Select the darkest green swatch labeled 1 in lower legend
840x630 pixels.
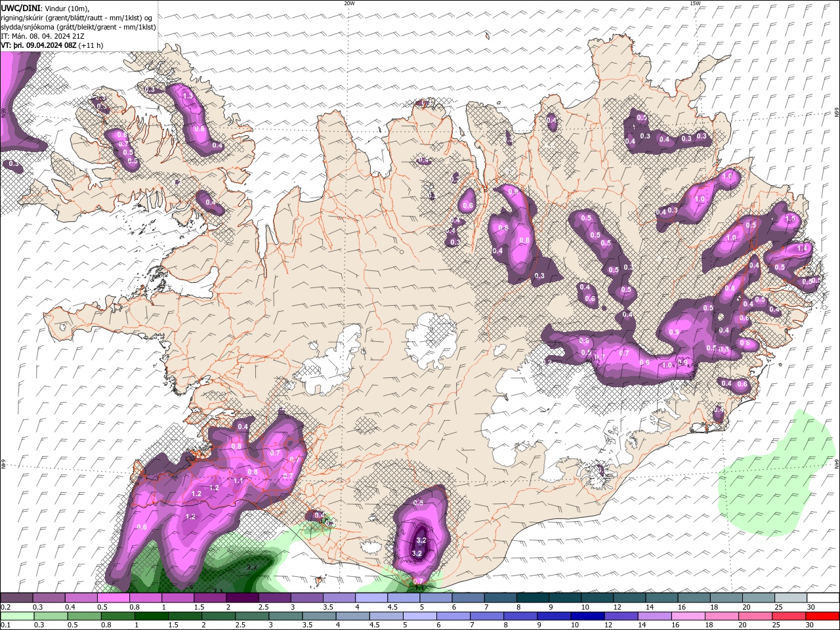(x=152, y=616)
